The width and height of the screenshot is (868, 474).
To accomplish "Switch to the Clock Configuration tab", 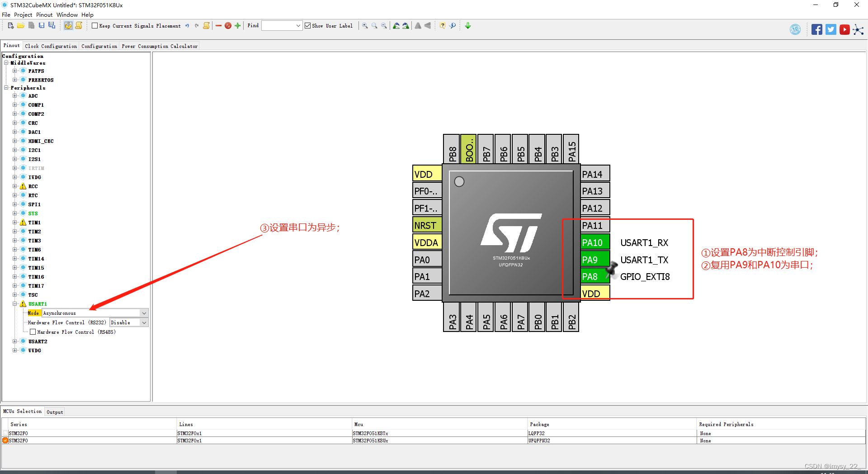I will click(x=51, y=46).
